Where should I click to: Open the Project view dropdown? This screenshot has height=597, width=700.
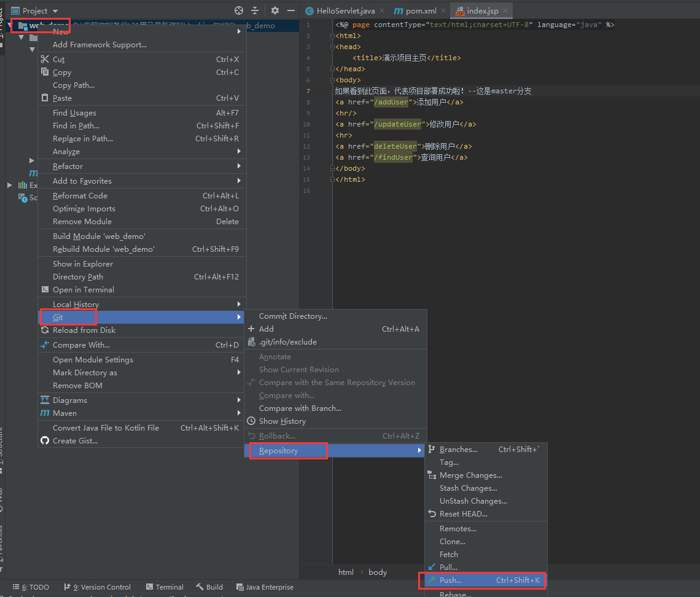tap(55, 11)
